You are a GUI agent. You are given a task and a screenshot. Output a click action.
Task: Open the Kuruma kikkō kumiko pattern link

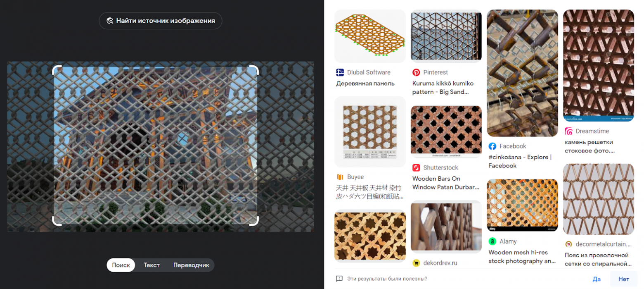coord(443,88)
